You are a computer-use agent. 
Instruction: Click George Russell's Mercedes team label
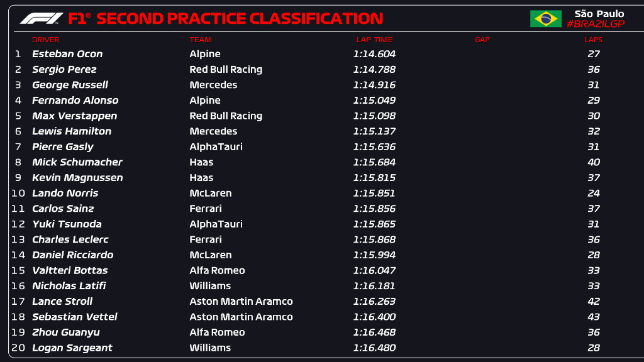coord(213,85)
